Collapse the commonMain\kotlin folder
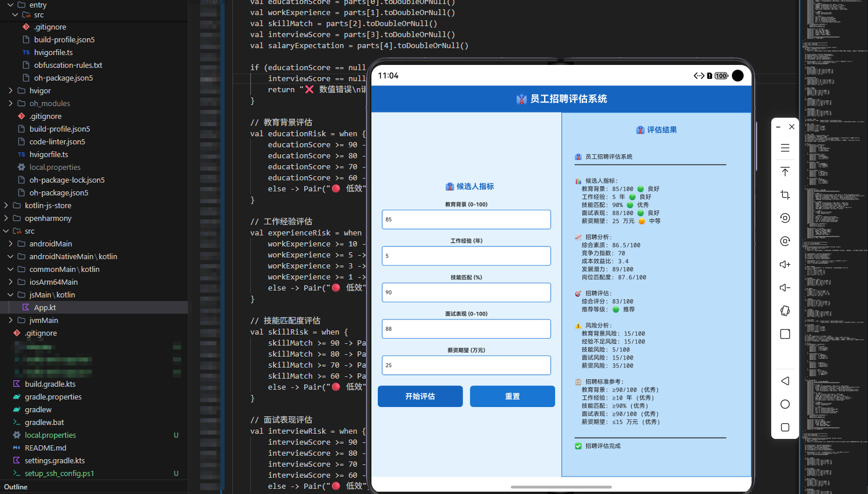This screenshot has width=868, height=494. coord(10,269)
